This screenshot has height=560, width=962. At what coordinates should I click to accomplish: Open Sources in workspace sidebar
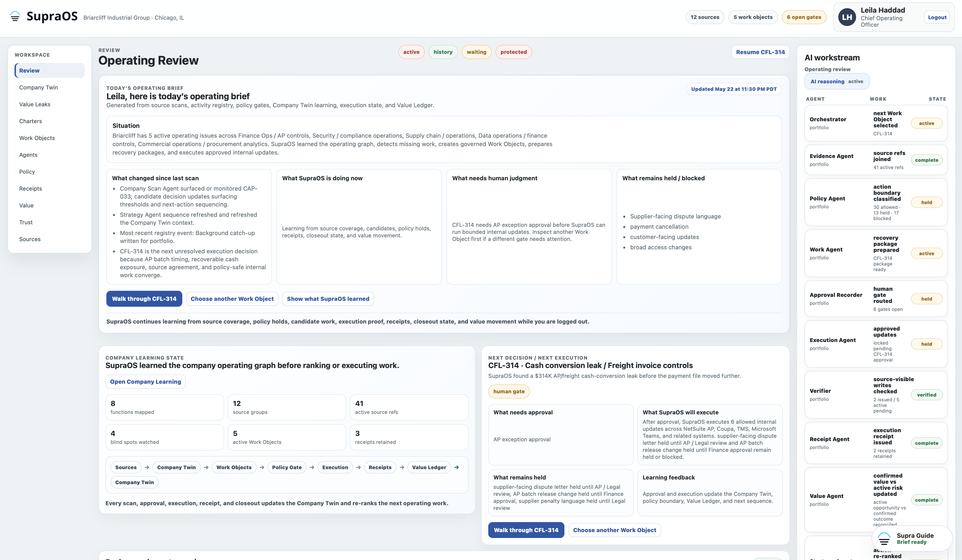coord(50,239)
